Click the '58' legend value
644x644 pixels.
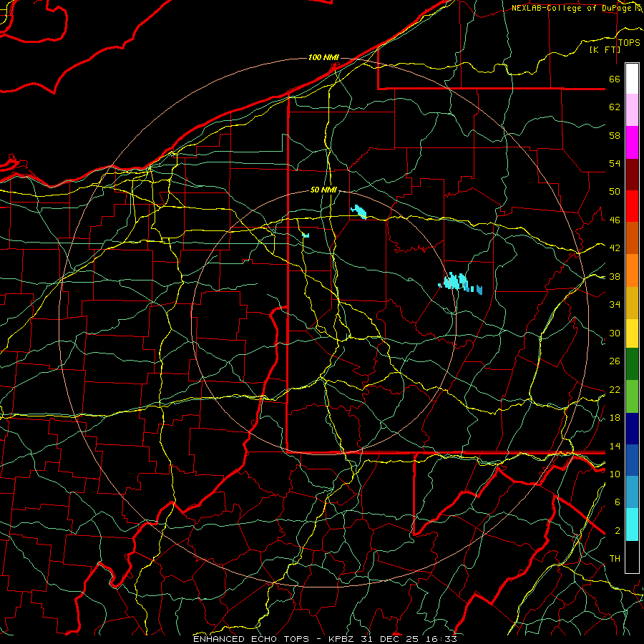point(615,135)
